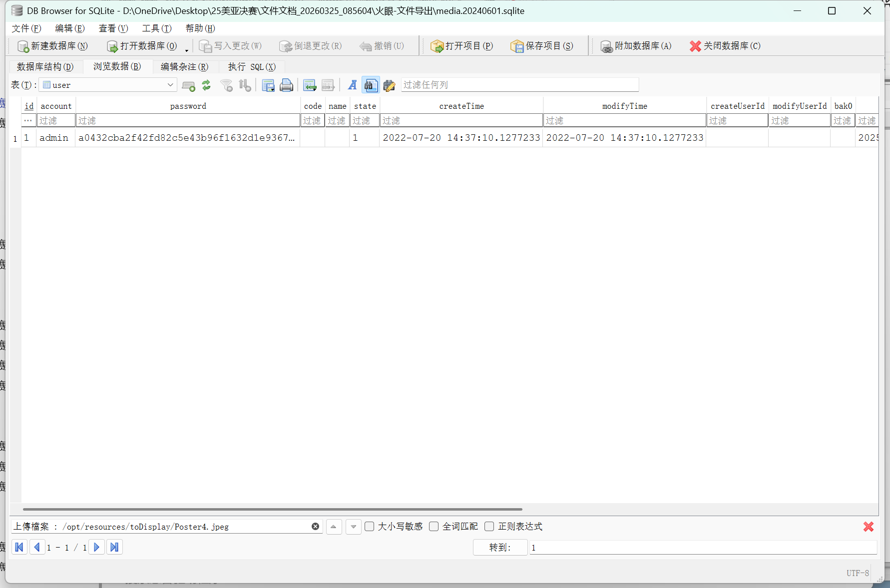Click Close Database (关闭数据库) in toolbar
This screenshot has height=588, width=890.
[725, 46]
